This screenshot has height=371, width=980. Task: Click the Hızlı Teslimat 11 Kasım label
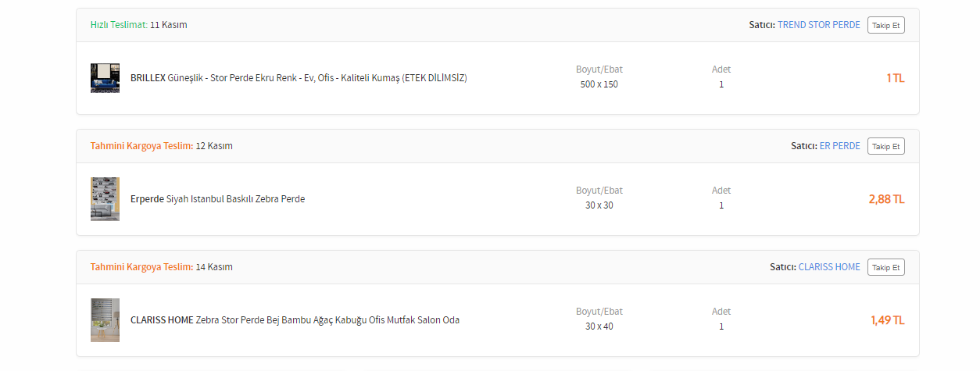click(138, 25)
